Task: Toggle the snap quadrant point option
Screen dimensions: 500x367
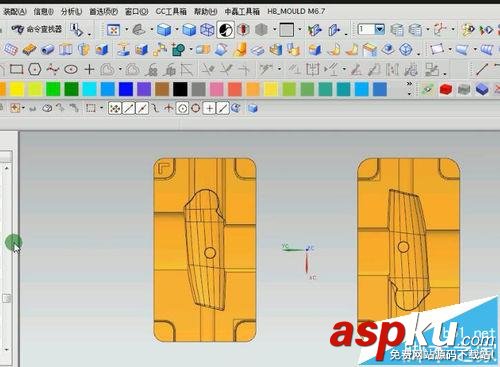Action: coord(196,108)
